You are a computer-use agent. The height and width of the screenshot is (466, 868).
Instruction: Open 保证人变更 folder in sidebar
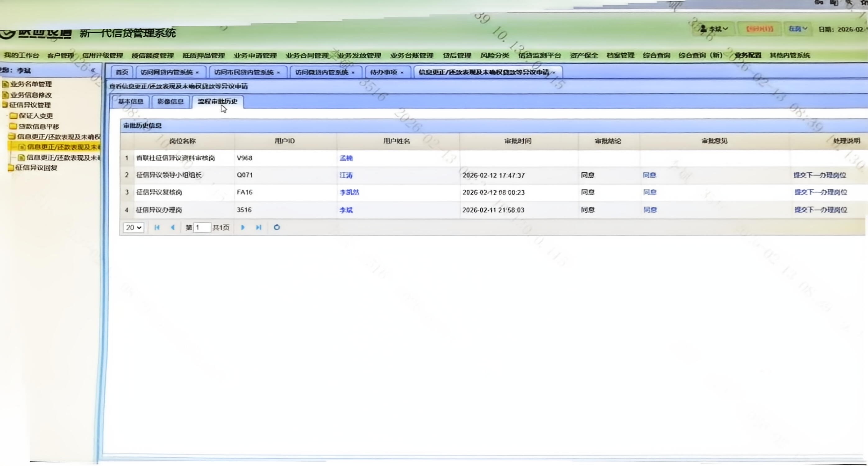click(35, 116)
